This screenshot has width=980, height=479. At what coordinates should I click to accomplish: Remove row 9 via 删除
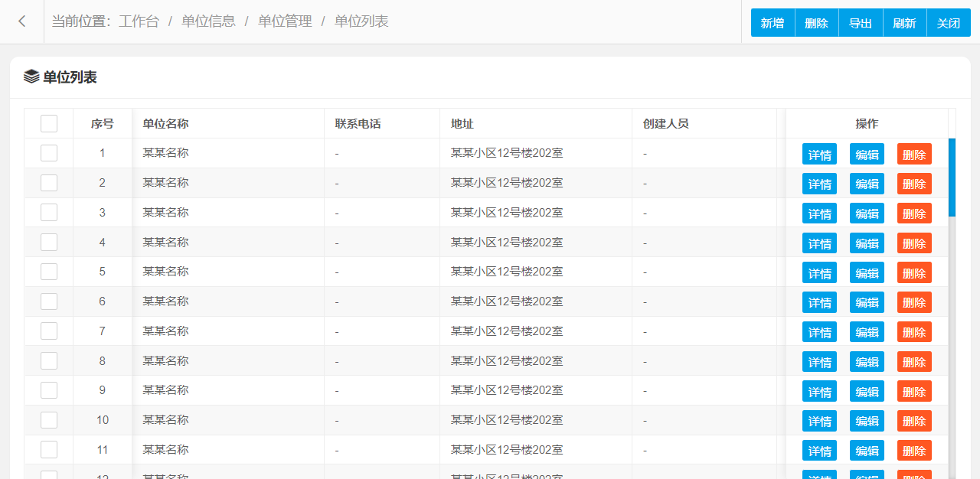click(x=914, y=391)
